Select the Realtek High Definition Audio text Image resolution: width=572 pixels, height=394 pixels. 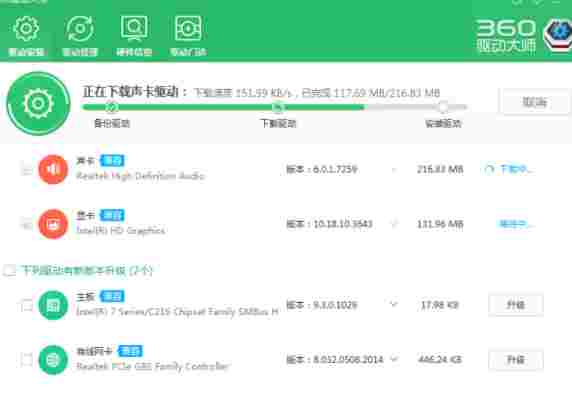[x=140, y=176]
